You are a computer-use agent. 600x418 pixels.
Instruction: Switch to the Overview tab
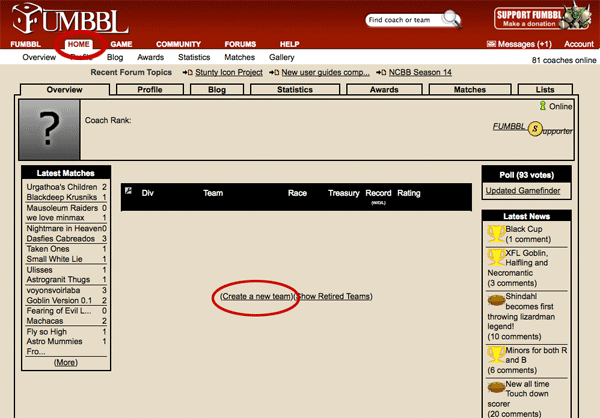click(64, 90)
